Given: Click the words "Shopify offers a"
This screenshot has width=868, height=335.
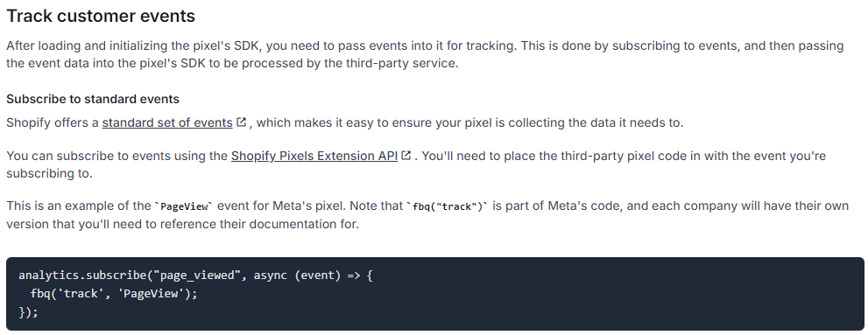Looking at the screenshot, I should (x=53, y=122).
